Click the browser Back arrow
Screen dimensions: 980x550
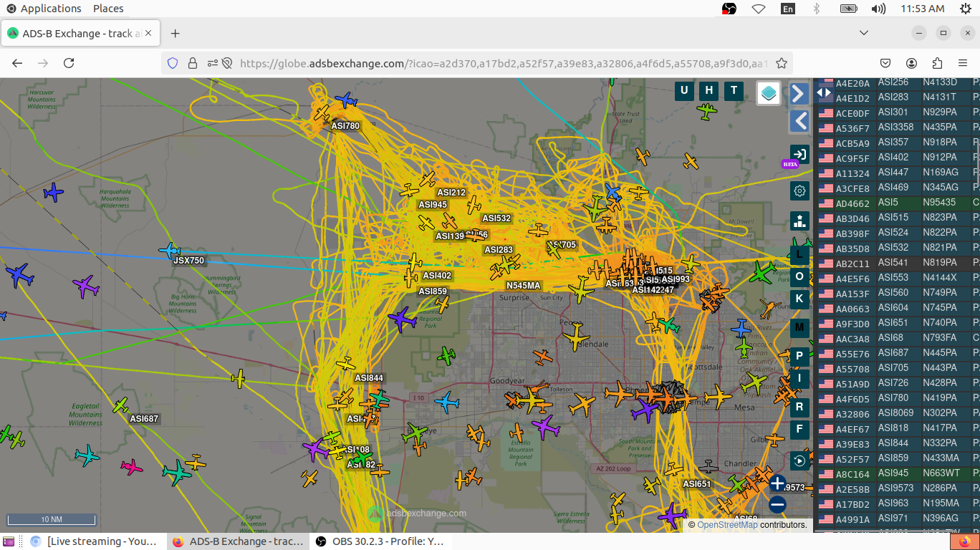click(x=17, y=63)
